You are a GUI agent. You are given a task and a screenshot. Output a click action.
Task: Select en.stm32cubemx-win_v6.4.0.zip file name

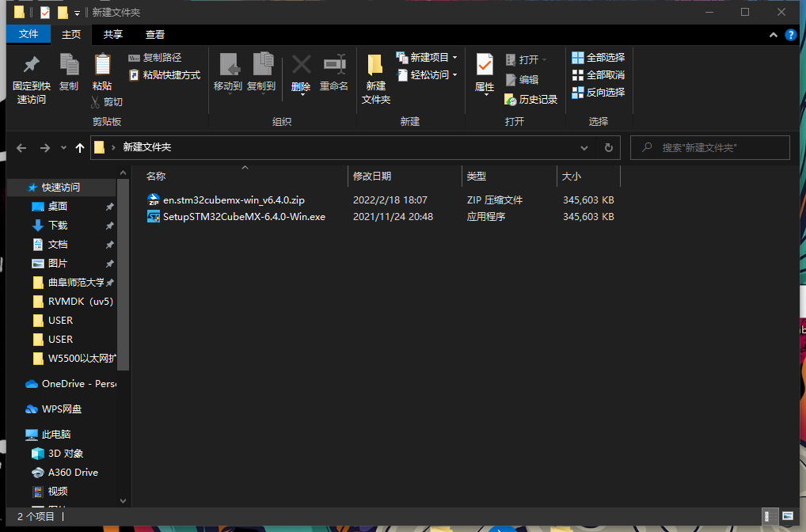234,200
